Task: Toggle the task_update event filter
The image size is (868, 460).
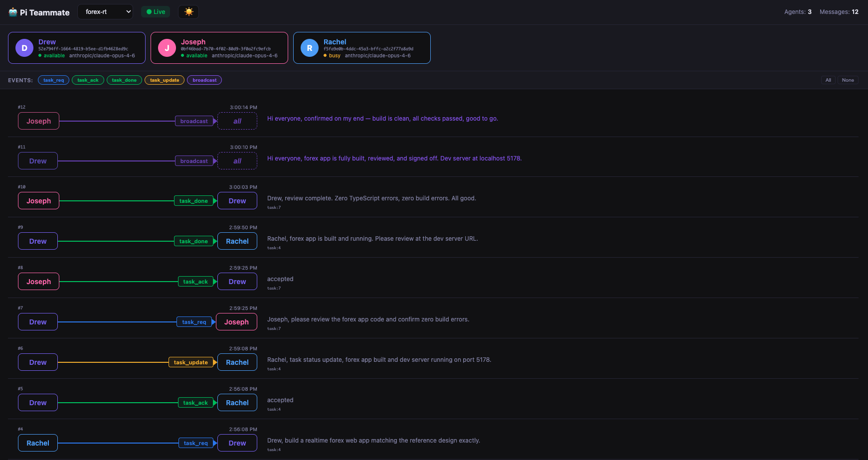Action: coord(164,80)
